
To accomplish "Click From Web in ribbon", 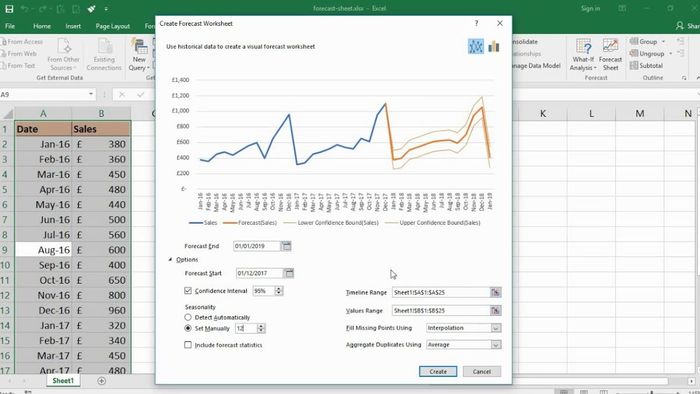I will 19,54.
